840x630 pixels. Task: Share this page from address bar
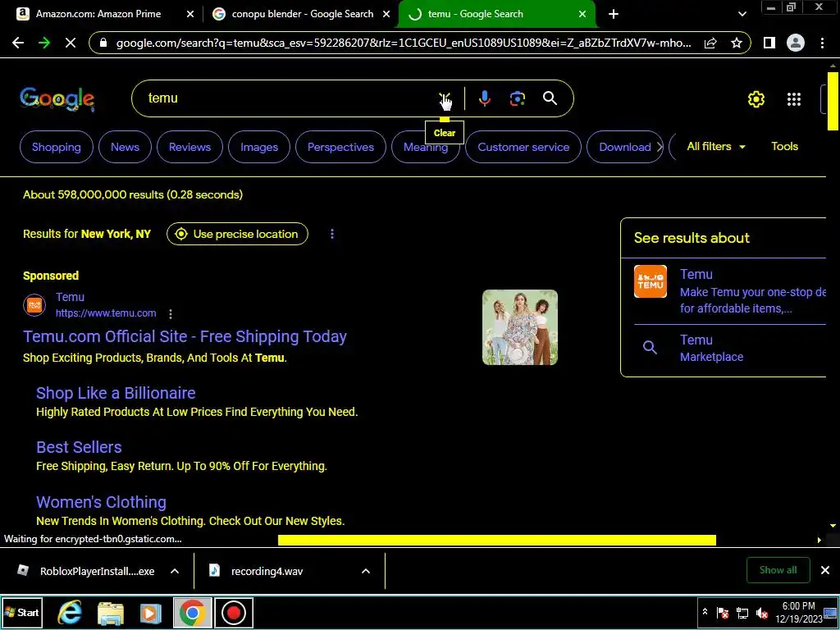tap(710, 43)
